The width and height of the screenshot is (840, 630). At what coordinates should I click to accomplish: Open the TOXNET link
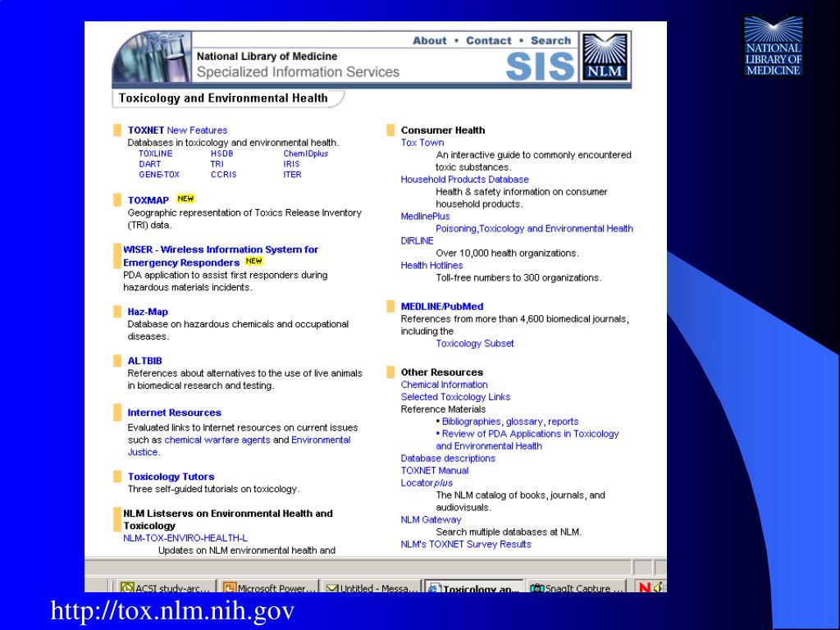coord(146,130)
